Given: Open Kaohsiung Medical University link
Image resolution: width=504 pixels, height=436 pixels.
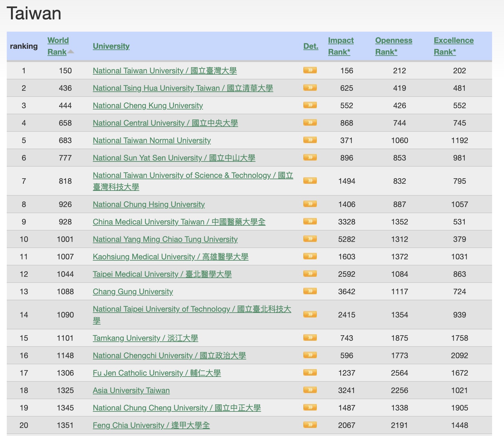Looking at the screenshot, I should click(171, 257).
